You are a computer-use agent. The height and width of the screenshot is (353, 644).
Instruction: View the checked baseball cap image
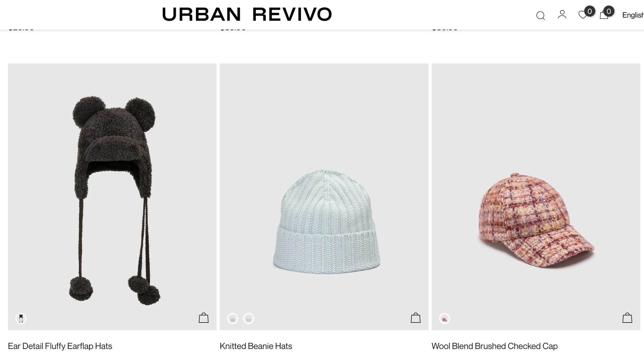coord(536,197)
